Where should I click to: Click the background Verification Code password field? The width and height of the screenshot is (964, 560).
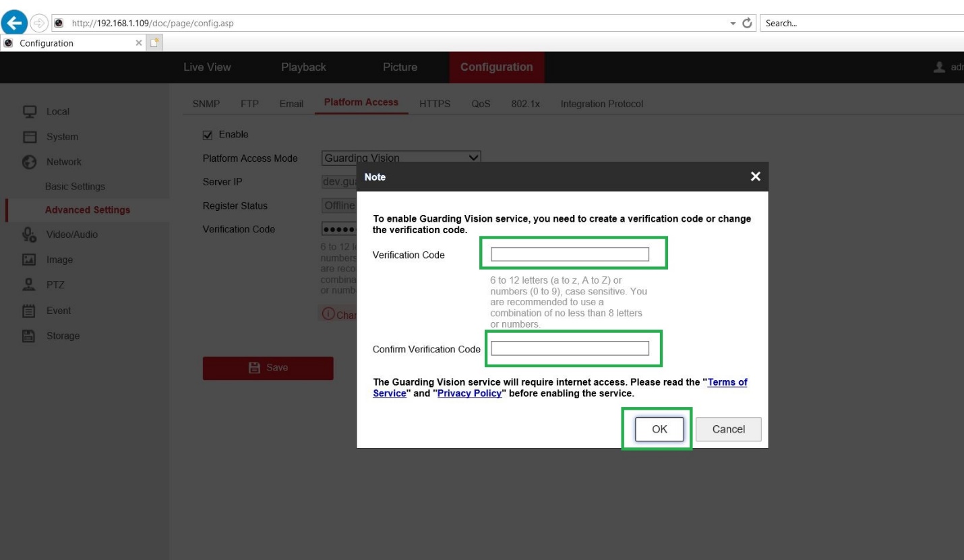(x=339, y=228)
